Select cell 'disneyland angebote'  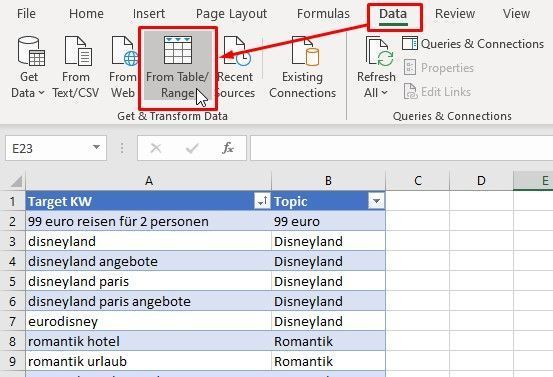click(148, 261)
